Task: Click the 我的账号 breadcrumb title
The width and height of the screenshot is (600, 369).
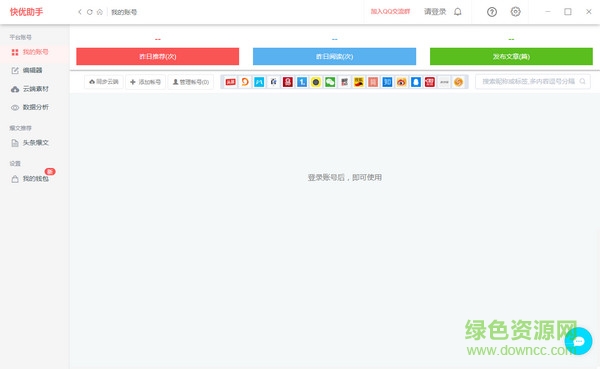Action: coord(124,12)
